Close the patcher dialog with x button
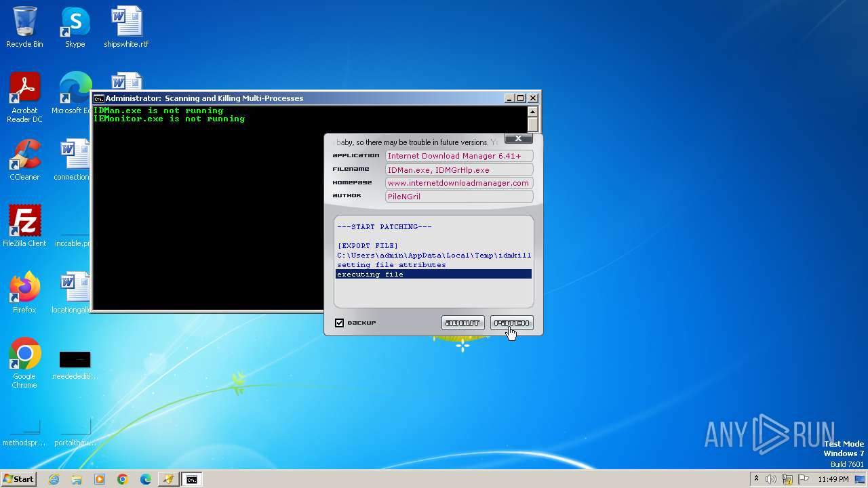The width and height of the screenshot is (868, 488). tap(518, 138)
